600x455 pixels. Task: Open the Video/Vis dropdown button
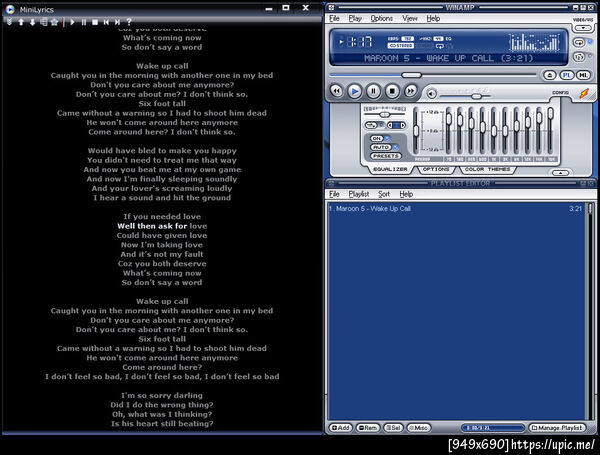coord(583,28)
